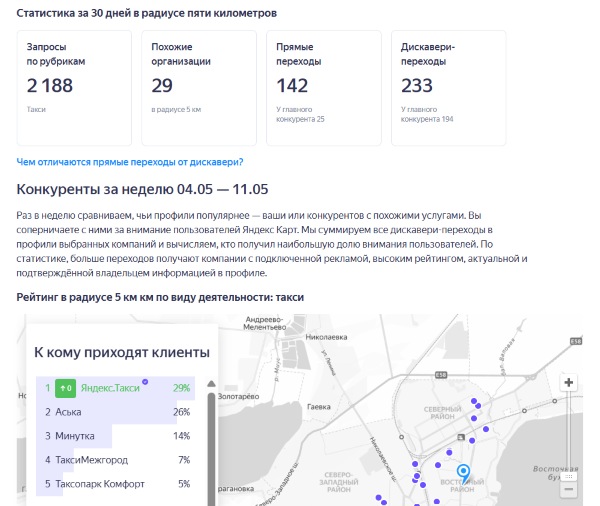Click map zoom in plus button
This screenshot has width=600, height=506.
569,382
